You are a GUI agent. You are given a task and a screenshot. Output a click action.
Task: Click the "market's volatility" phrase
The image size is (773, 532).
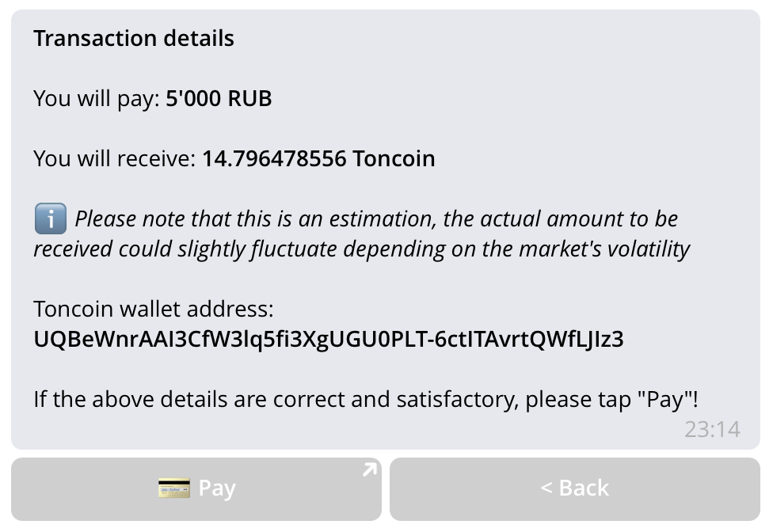[604, 249]
